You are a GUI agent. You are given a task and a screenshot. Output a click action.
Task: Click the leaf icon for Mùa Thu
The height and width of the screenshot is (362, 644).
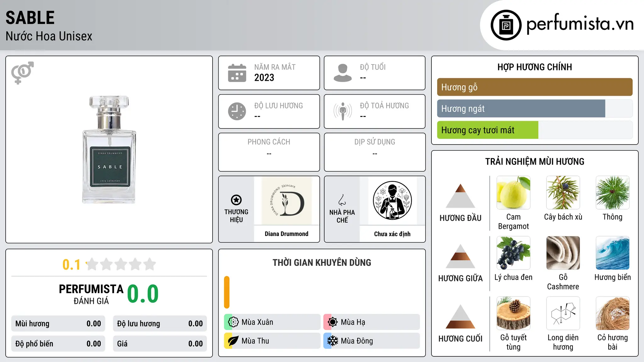(x=233, y=341)
